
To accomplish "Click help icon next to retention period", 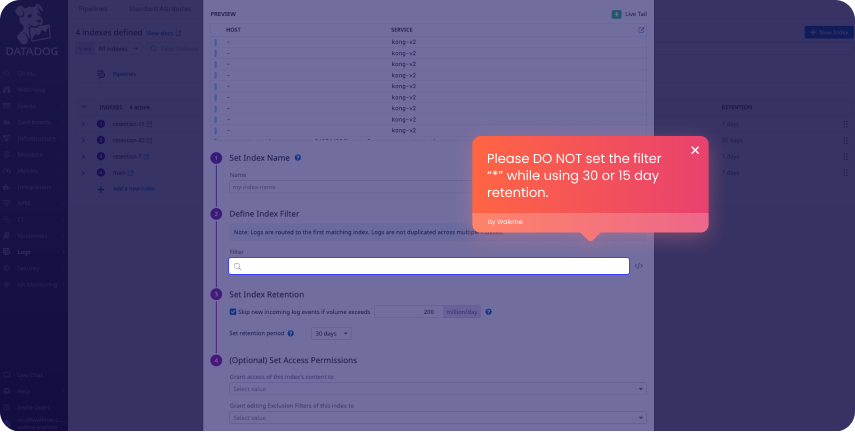I will [x=362, y=333].
